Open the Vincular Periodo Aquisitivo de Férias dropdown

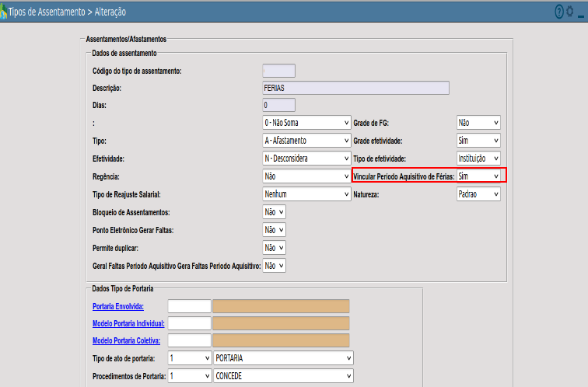(478, 176)
